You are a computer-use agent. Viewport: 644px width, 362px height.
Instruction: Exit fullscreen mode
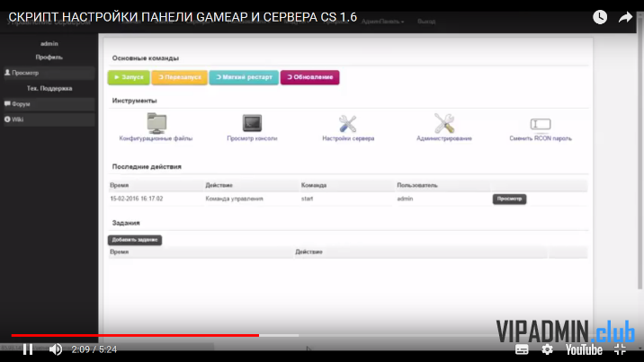[620, 349]
